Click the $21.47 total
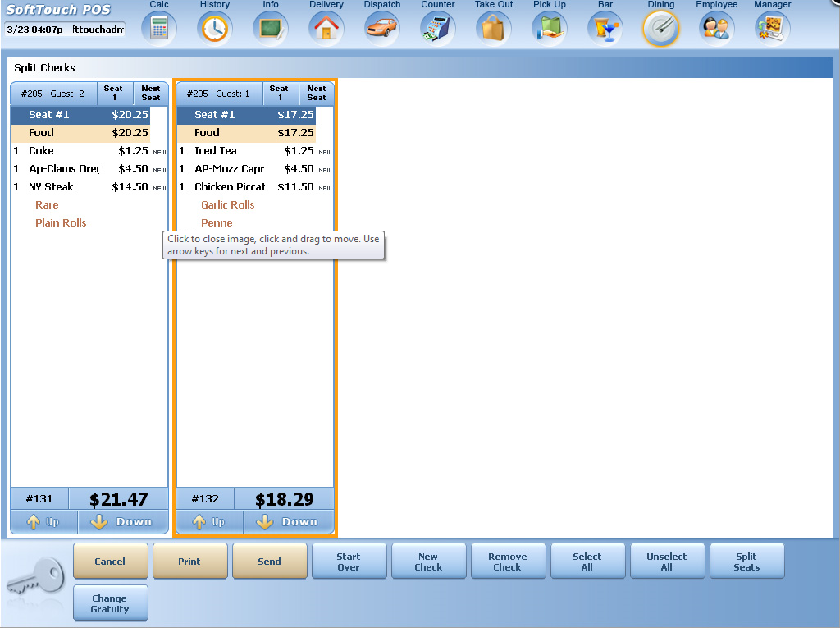This screenshot has width=840, height=628. [x=118, y=499]
